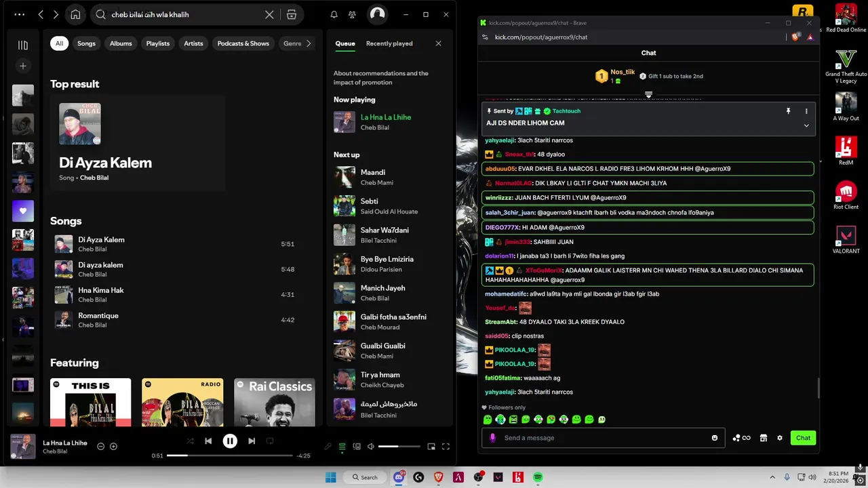Click Gift 1 sub to take 2nd

pos(671,76)
